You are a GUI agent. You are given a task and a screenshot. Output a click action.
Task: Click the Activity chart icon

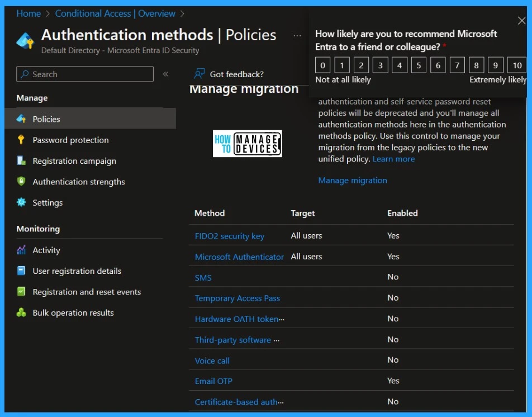click(x=21, y=250)
